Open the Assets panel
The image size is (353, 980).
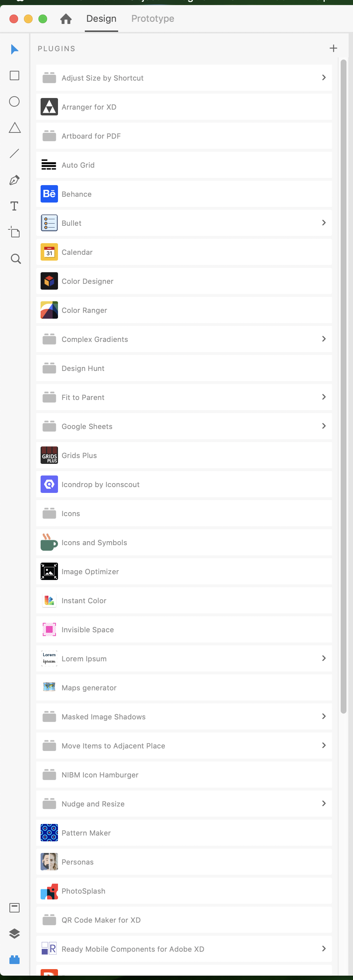14,908
